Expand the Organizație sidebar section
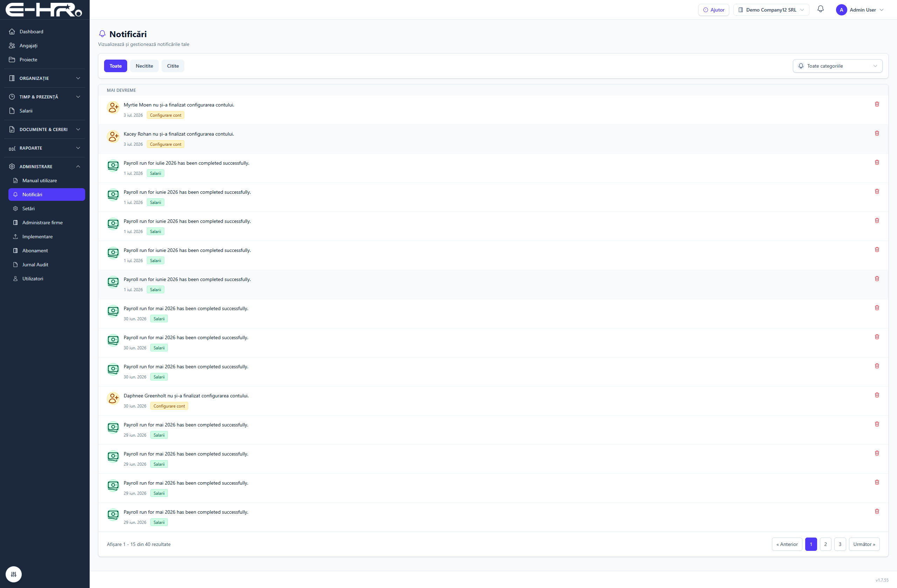 click(x=44, y=78)
